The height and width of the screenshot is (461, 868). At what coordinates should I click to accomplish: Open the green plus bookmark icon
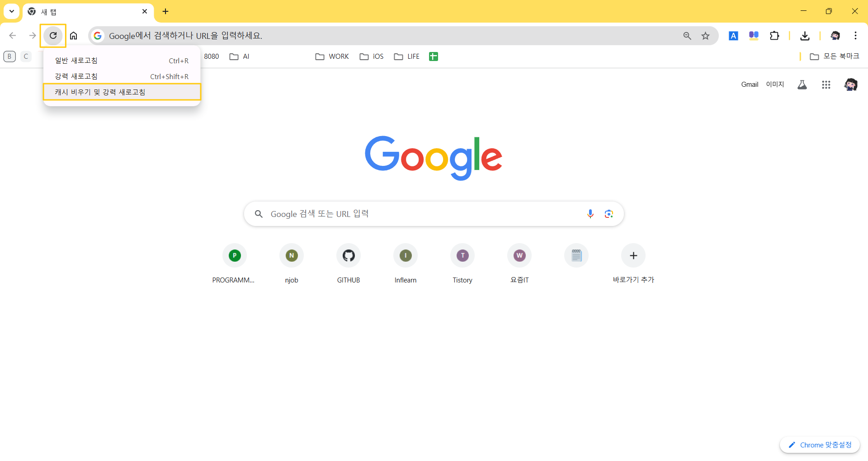[433, 56]
